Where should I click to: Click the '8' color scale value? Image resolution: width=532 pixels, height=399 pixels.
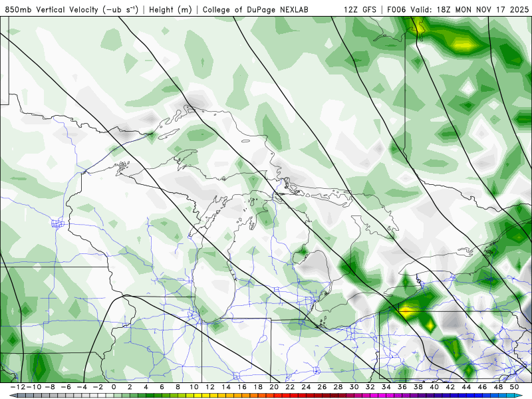coord(178,387)
